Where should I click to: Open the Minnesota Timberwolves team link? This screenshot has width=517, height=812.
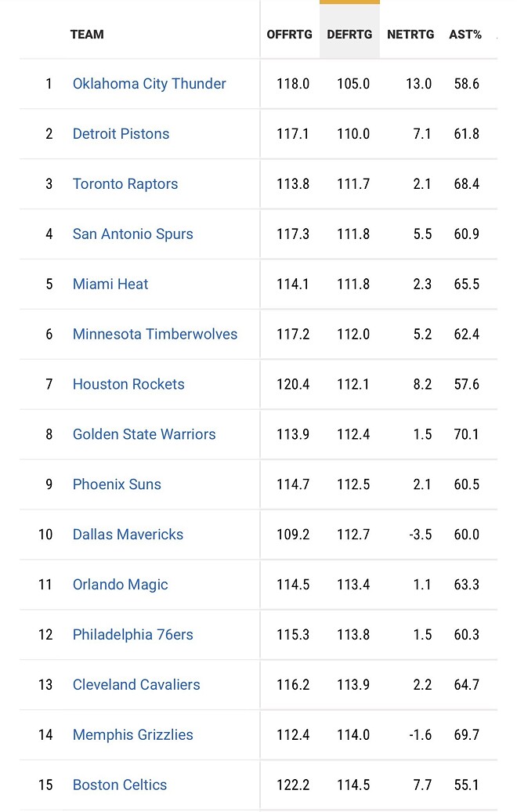[155, 335]
